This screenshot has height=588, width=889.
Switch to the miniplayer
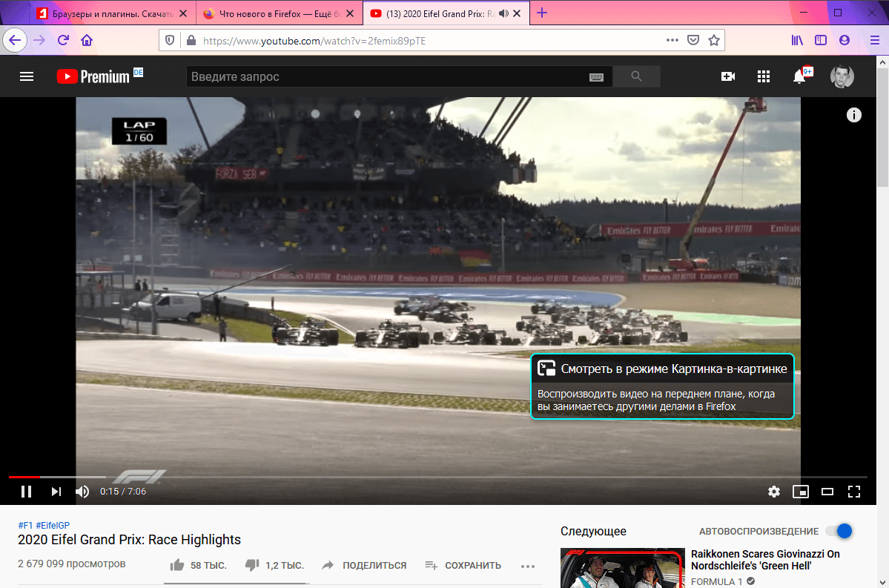[x=801, y=492]
